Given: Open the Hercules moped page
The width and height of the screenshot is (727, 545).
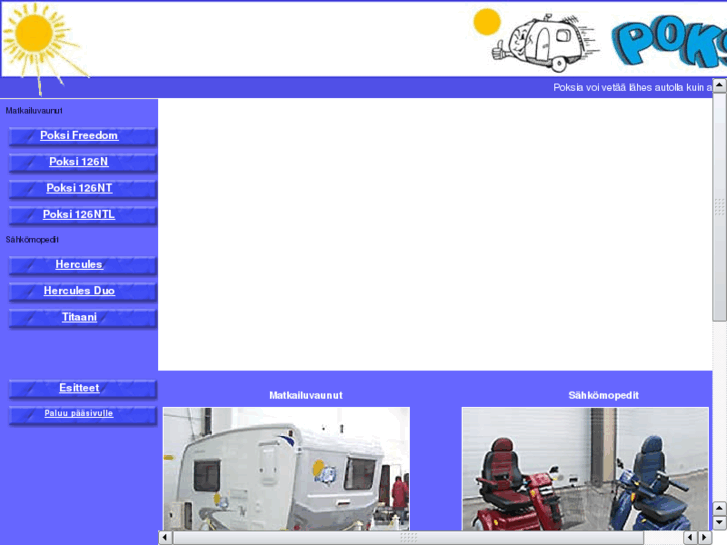Looking at the screenshot, I should 79,264.
